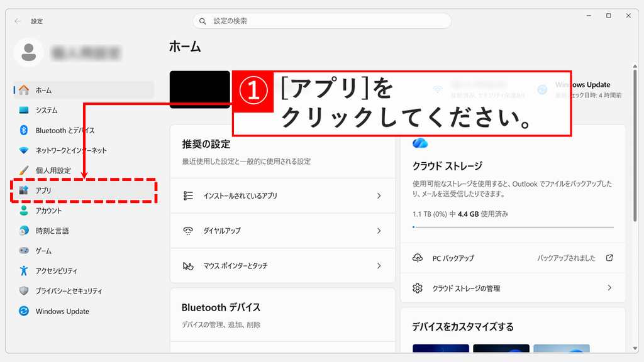Expand クラウド ストレージの管理 chevron

(609, 288)
